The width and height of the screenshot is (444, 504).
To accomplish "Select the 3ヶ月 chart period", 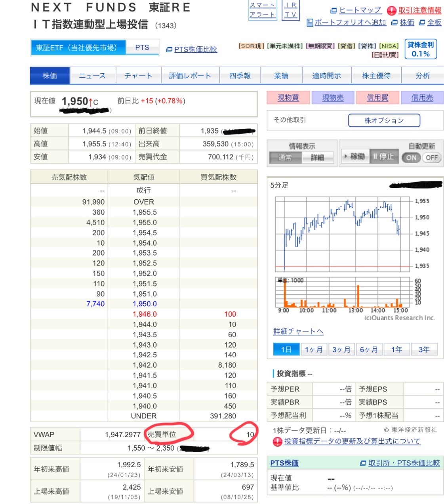I will [x=341, y=349].
